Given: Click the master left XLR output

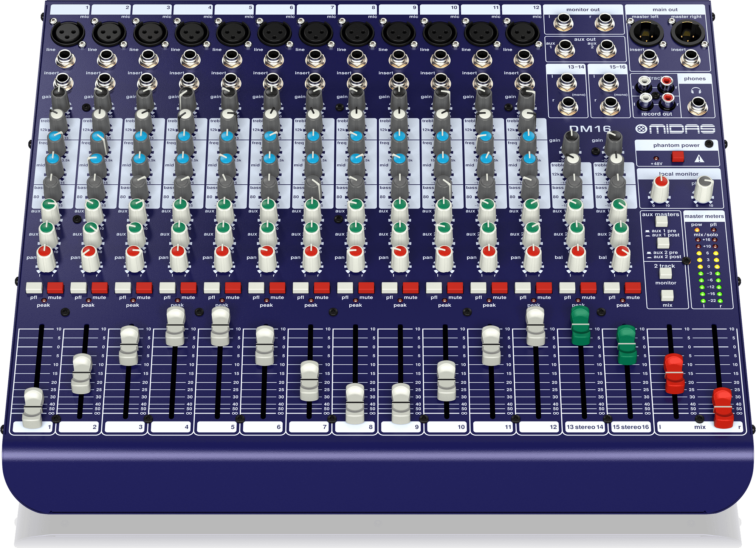Looking at the screenshot, I should 646,33.
